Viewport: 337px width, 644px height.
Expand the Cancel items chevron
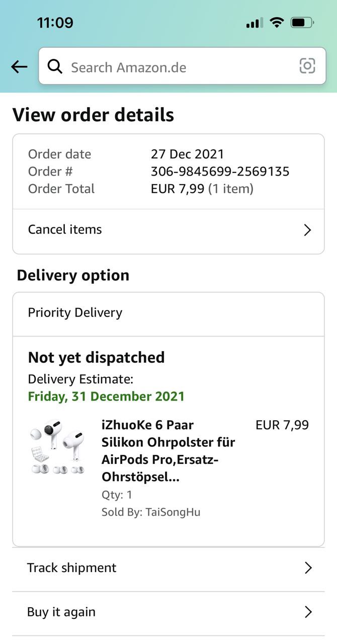[x=307, y=230]
